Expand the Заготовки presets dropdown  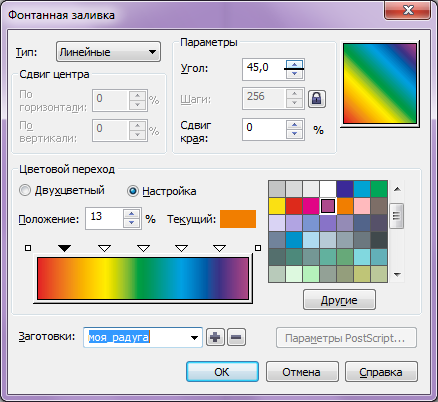click(194, 338)
